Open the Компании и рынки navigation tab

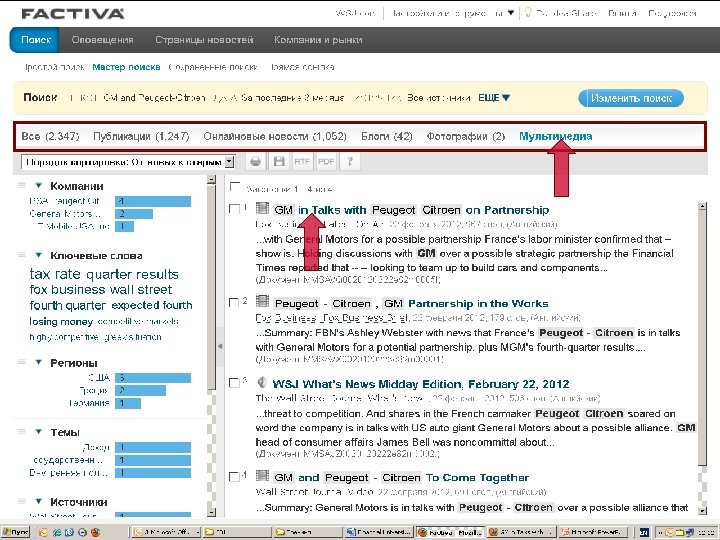tap(318, 40)
